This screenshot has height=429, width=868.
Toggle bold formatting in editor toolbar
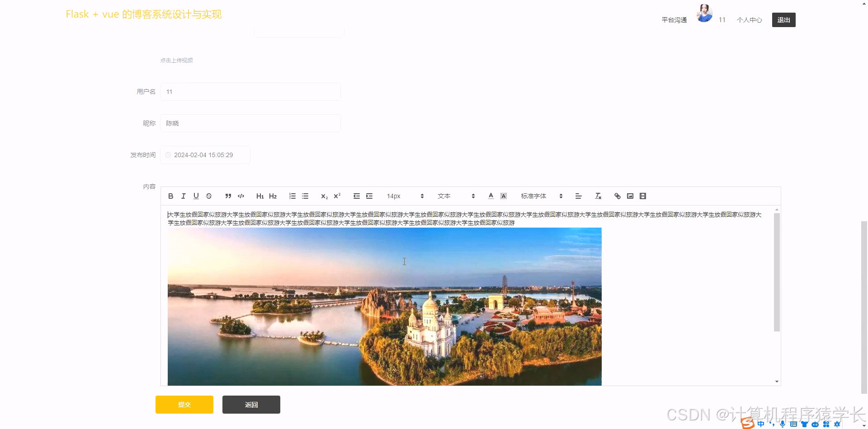coord(170,196)
